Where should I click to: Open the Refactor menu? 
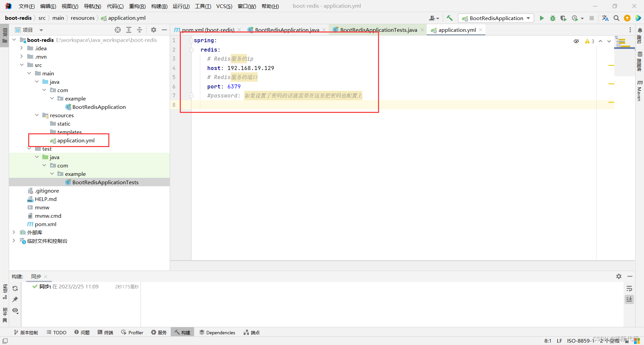click(x=138, y=6)
